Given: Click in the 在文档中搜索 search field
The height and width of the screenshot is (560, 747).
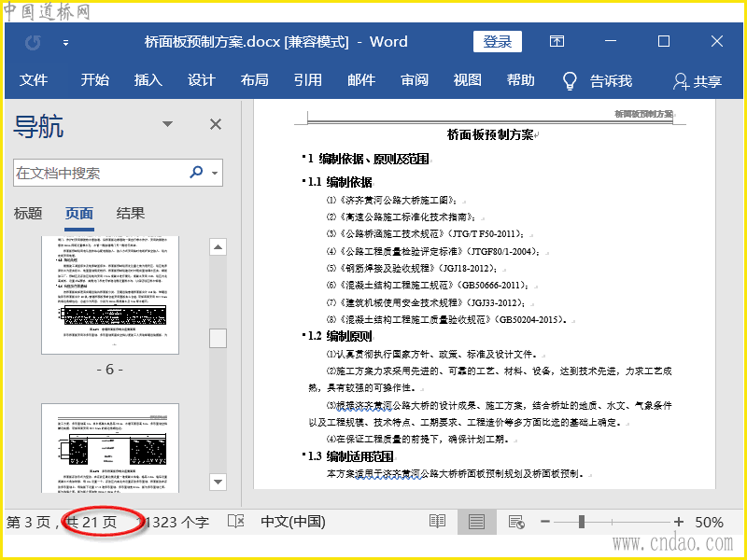Looking at the screenshot, I should click(x=98, y=173).
